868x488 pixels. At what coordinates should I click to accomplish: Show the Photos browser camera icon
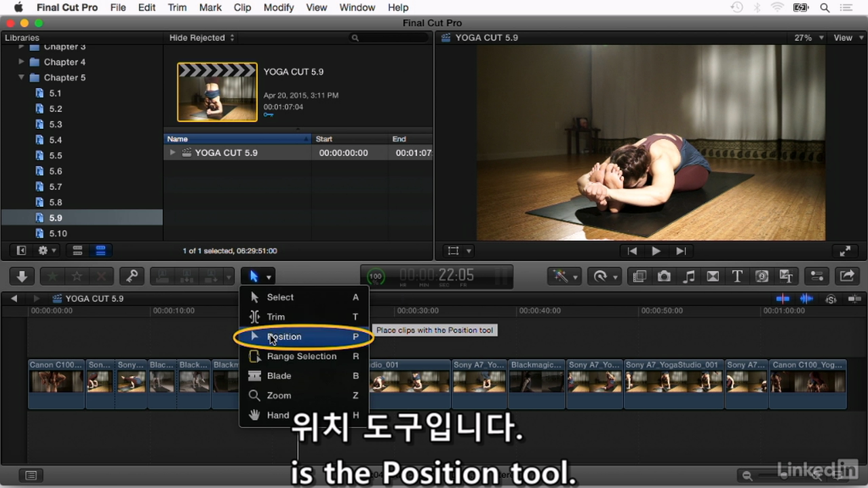coord(664,276)
